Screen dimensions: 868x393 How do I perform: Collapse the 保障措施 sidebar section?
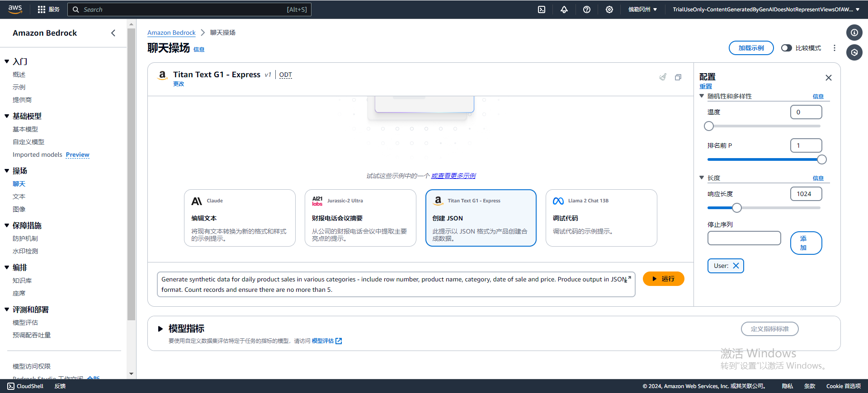pyautogui.click(x=7, y=225)
